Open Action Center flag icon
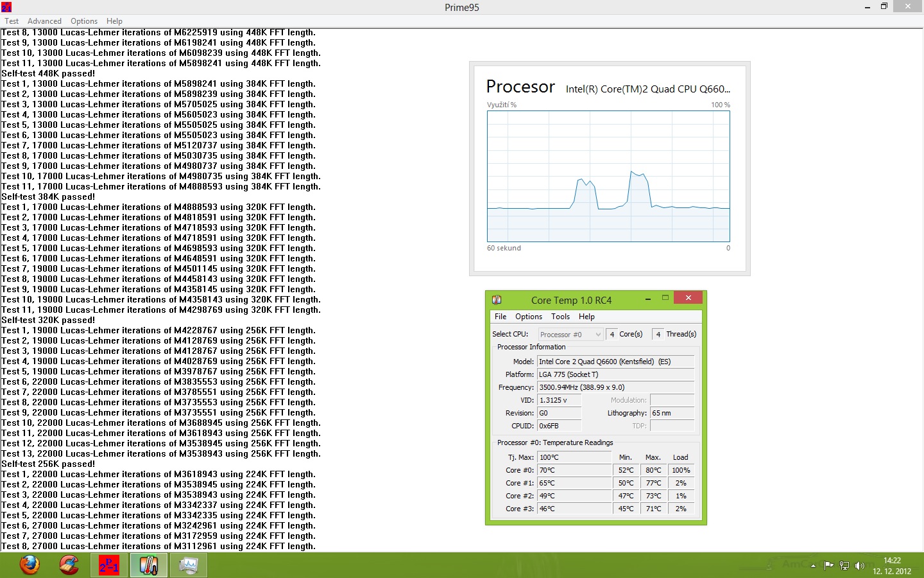Viewport: 924px width, 578px height. [x=828, y=566]
